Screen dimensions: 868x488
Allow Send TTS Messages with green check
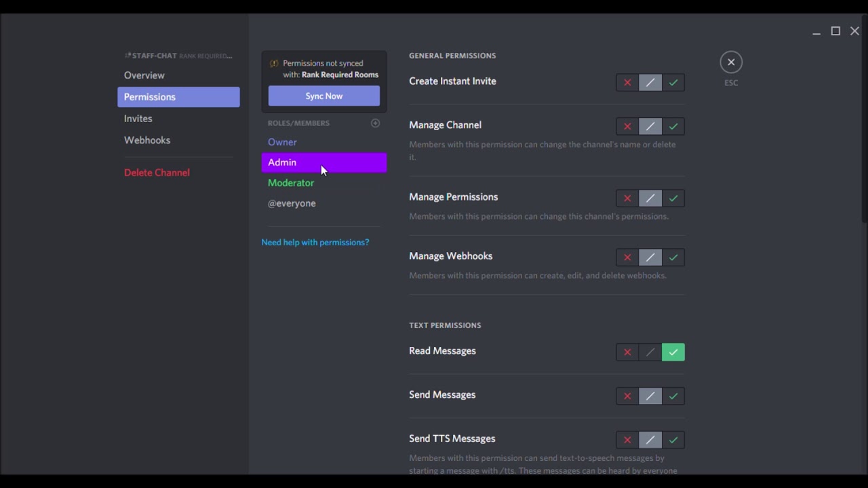click(673, 441)
